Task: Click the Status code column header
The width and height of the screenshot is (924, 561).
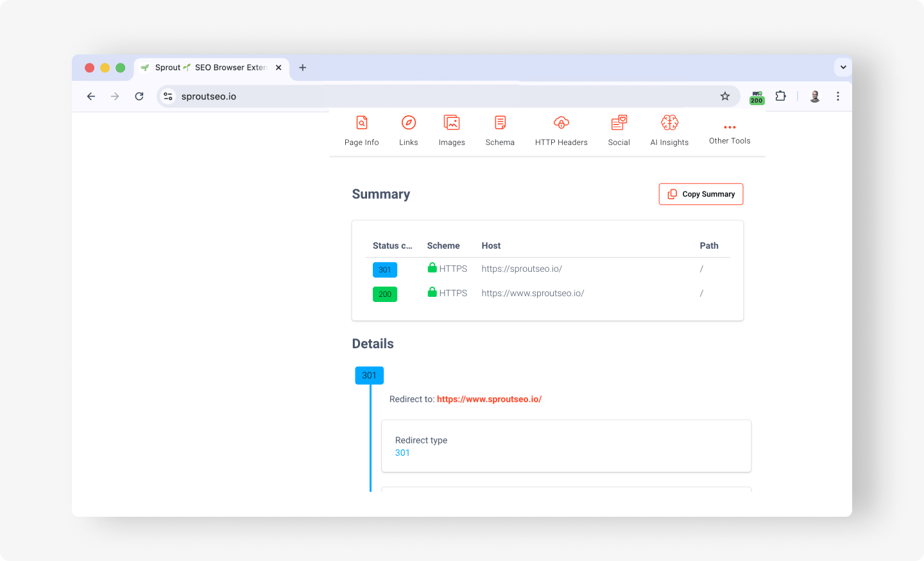Action: click(x=393, y=246)
